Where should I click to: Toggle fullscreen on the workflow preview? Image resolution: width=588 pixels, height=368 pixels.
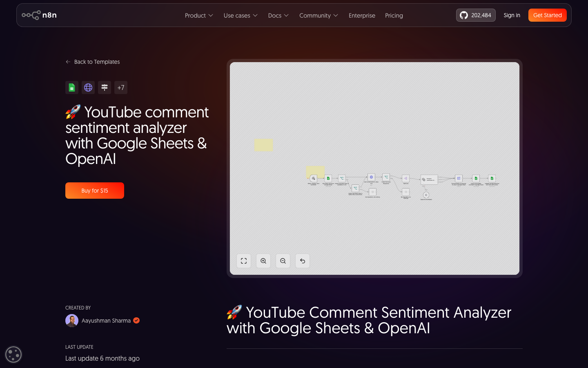pos(244,261)
